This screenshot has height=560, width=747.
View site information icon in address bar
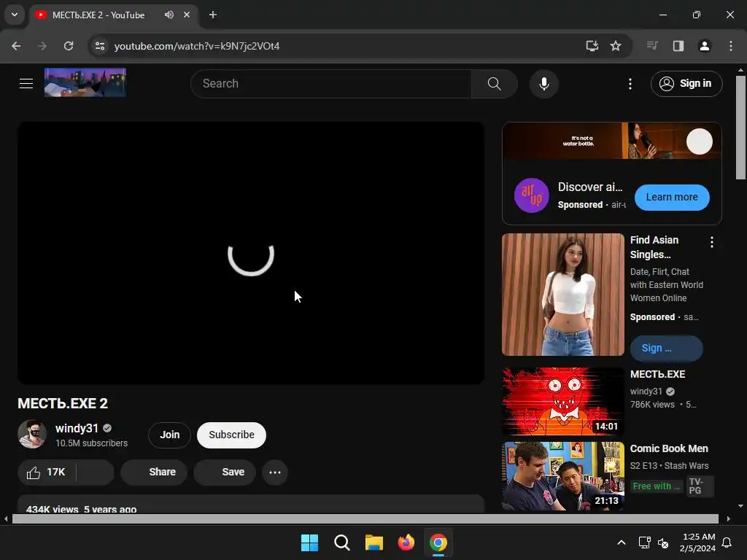click(x=100, y=46)
